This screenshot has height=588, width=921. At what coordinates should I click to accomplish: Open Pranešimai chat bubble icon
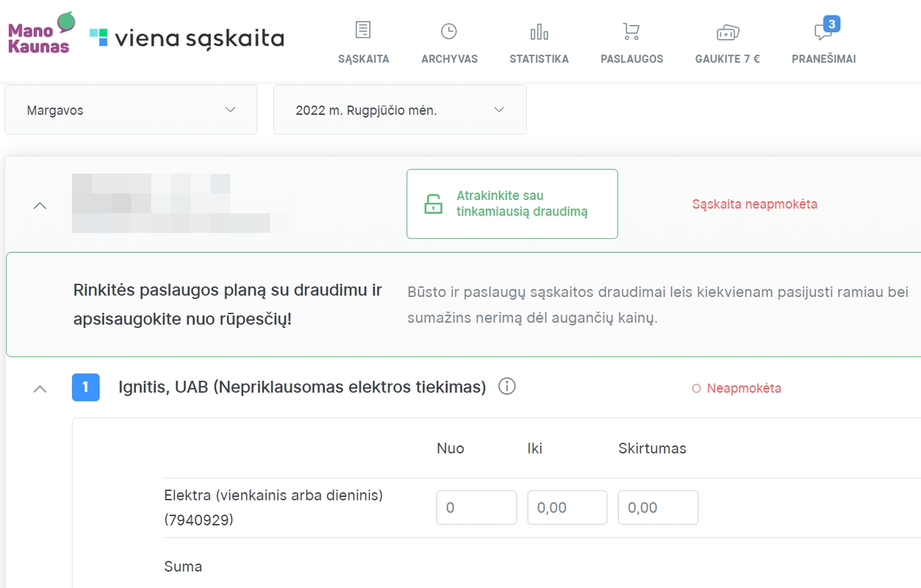[x=823, y=32]
